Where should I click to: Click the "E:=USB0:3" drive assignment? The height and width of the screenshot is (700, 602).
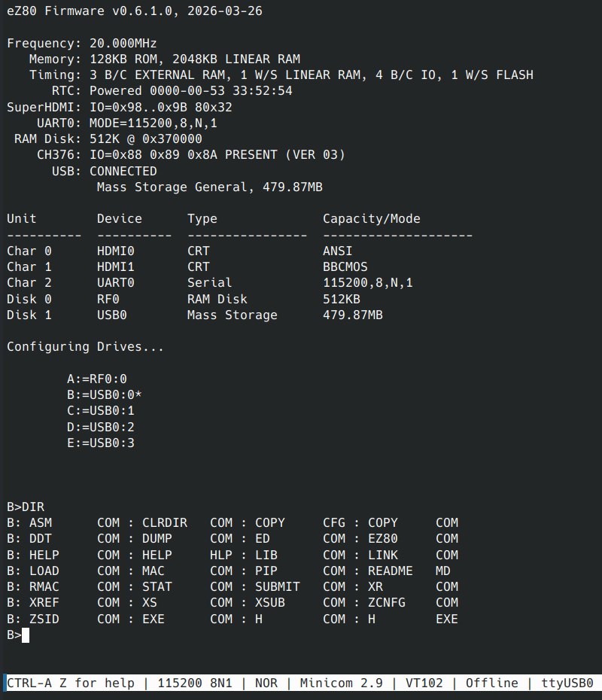101,443
